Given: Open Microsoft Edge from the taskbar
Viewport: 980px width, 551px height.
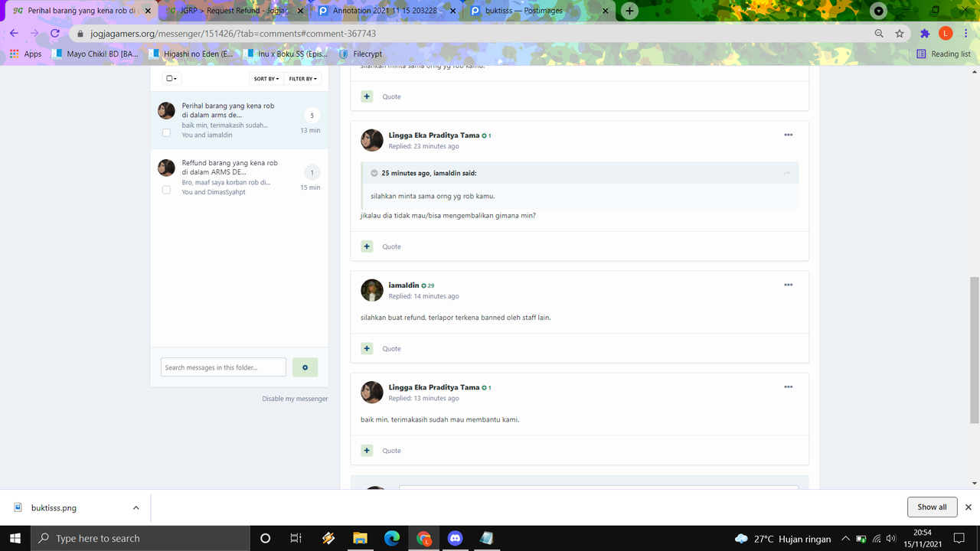Looking at the screenshot, I should point(392,539).
